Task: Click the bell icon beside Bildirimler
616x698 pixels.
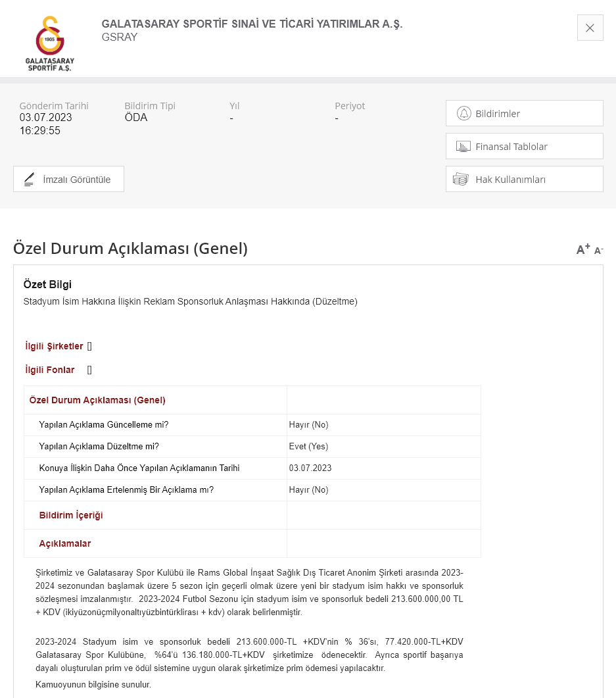Action: pyautogui.click(x=463, y=114)
